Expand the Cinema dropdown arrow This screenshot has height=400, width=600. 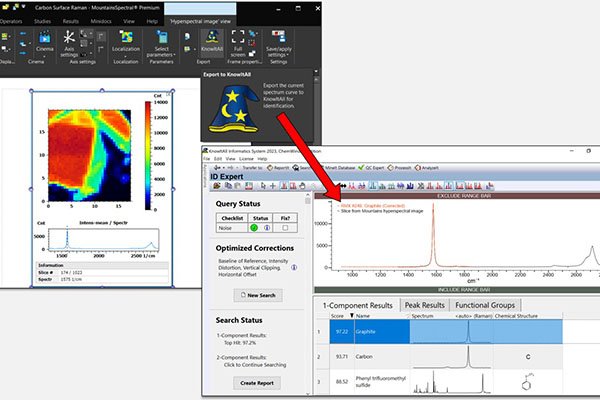(44, 56)
